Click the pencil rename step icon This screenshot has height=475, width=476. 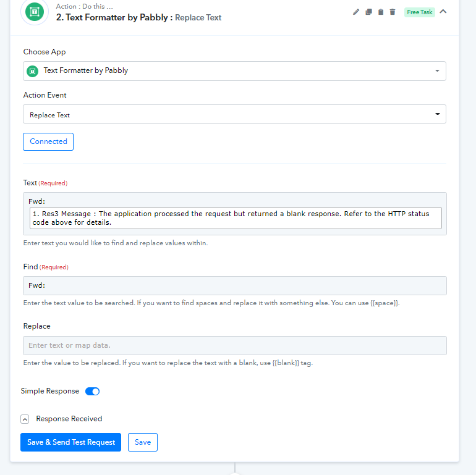[356, 12]
